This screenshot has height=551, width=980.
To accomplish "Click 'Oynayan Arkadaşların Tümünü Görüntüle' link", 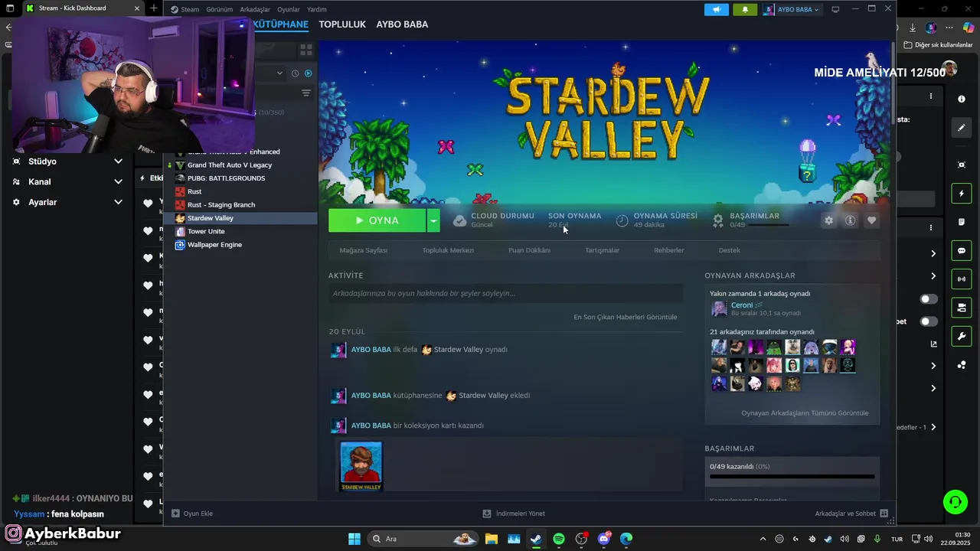I will [805, 413].
